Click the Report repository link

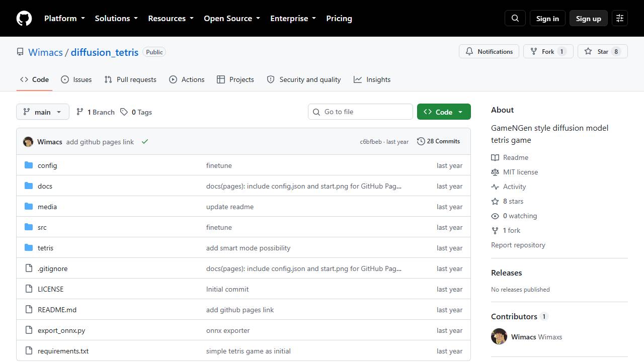(x=518, y=245)
